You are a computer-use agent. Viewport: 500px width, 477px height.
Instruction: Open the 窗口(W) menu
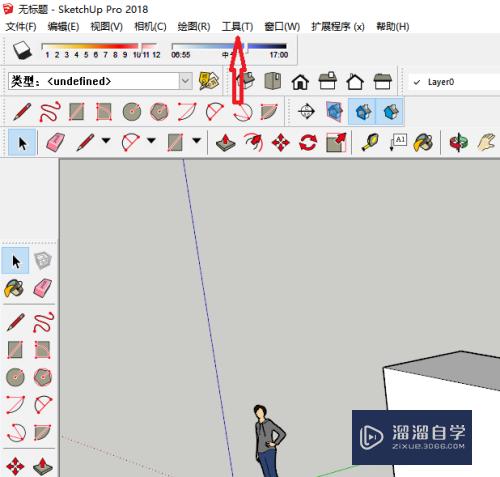pos(282,27)
